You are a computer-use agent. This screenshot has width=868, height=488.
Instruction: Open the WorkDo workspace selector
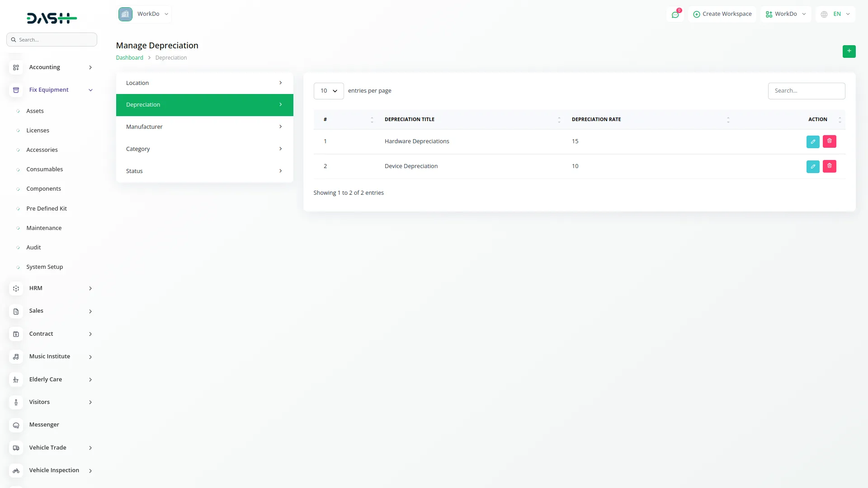pos(144,14)
